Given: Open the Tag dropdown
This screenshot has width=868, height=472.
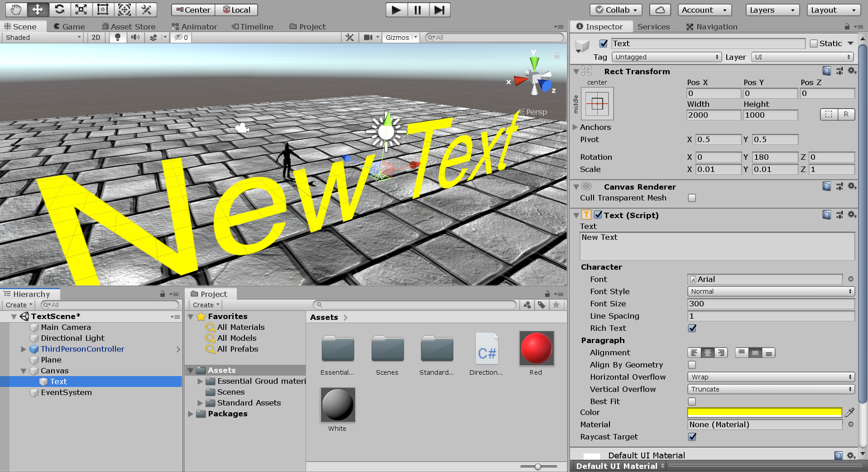Looking at the screenshot, I should [667, 57].
